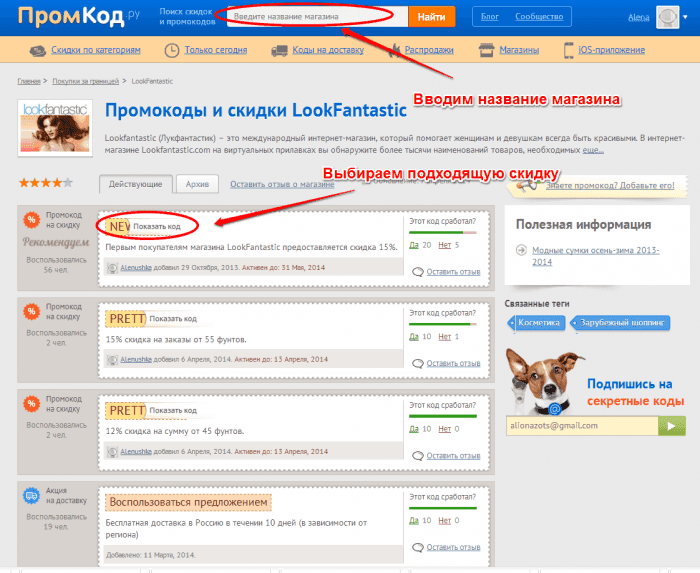Leave review for 45 фунтов code
The width and height of the screenshot is (700, 573).
(454, 456)
